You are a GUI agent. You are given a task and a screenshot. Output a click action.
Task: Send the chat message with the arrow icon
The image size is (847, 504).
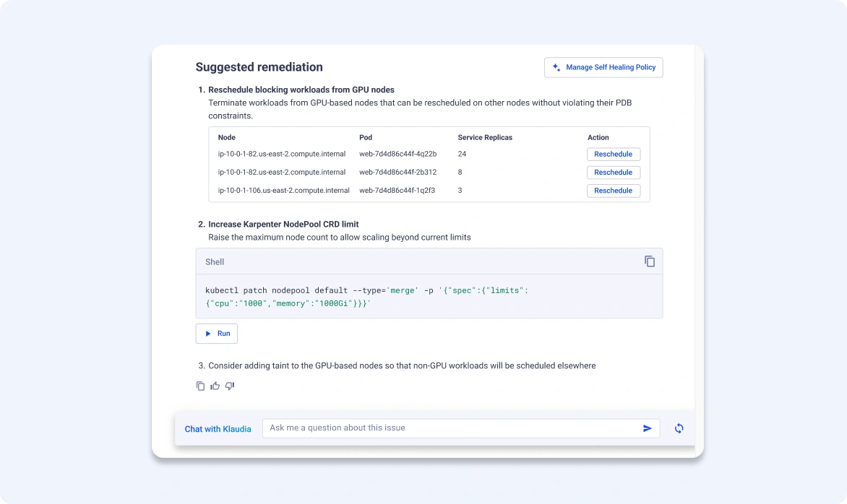coord(647,428)
